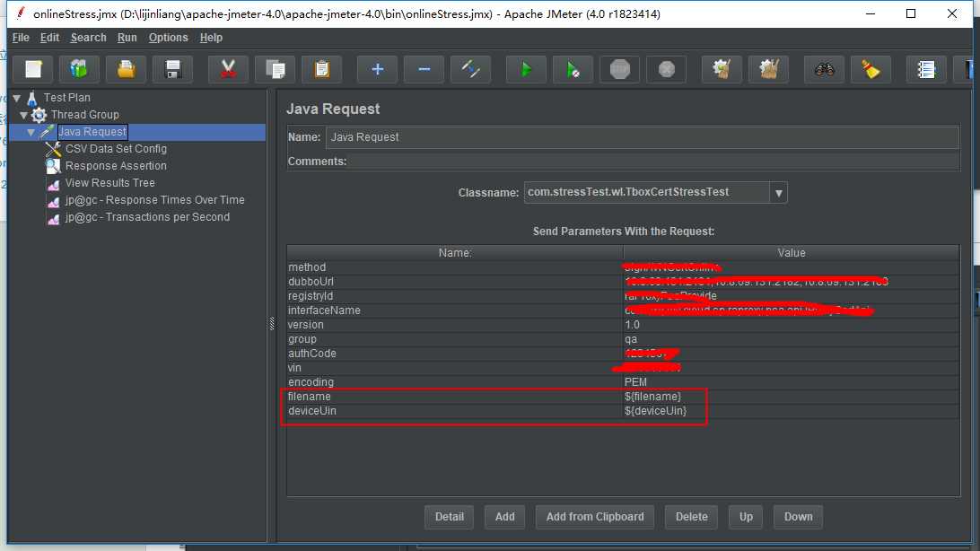
Task: Click the Classname combo box text
Action: 646,192
